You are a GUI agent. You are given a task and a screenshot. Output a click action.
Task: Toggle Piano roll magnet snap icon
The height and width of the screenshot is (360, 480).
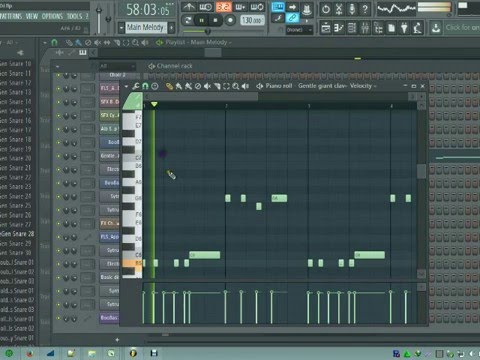click(145, 86)
